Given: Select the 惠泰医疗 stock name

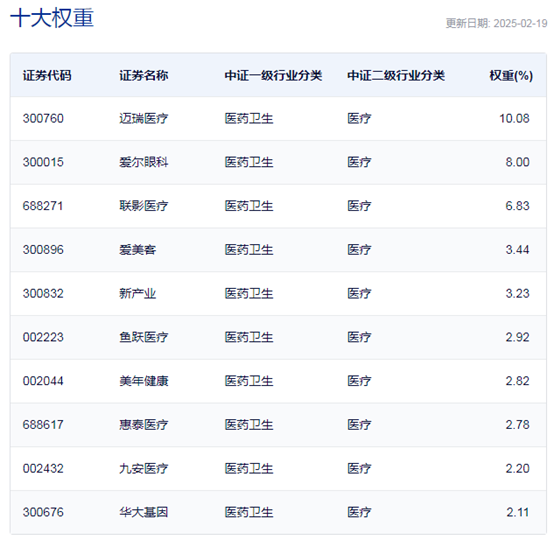Looking at the screenshot, I should 143,425.
